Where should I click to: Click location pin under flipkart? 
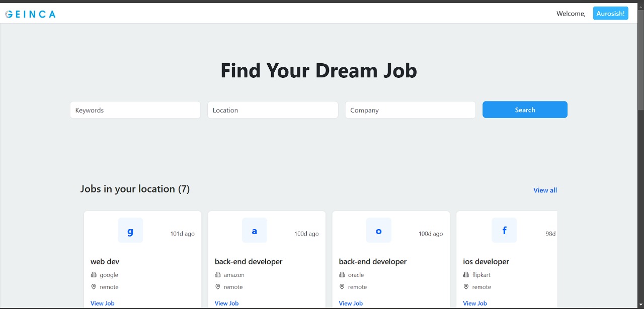466,287
